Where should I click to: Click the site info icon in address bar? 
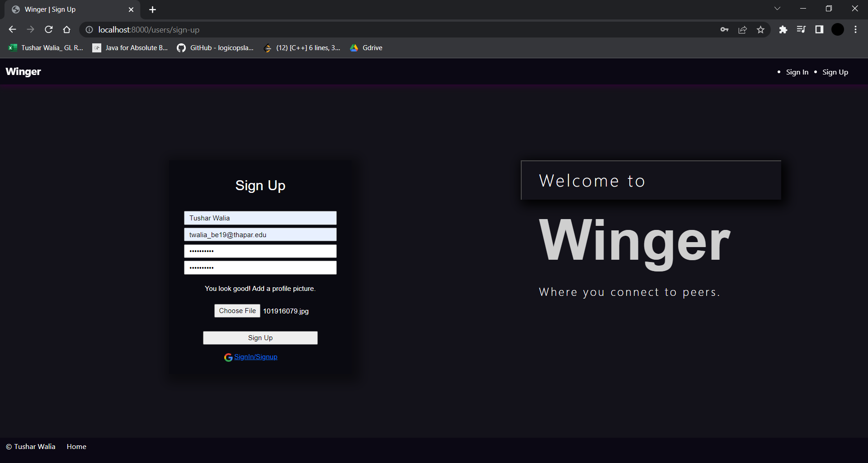[89, 30]
